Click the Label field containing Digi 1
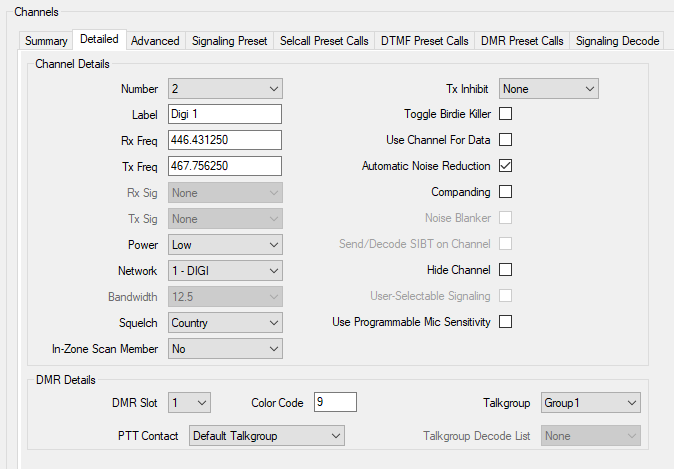 pyautogui.click(x=225, y=114)
